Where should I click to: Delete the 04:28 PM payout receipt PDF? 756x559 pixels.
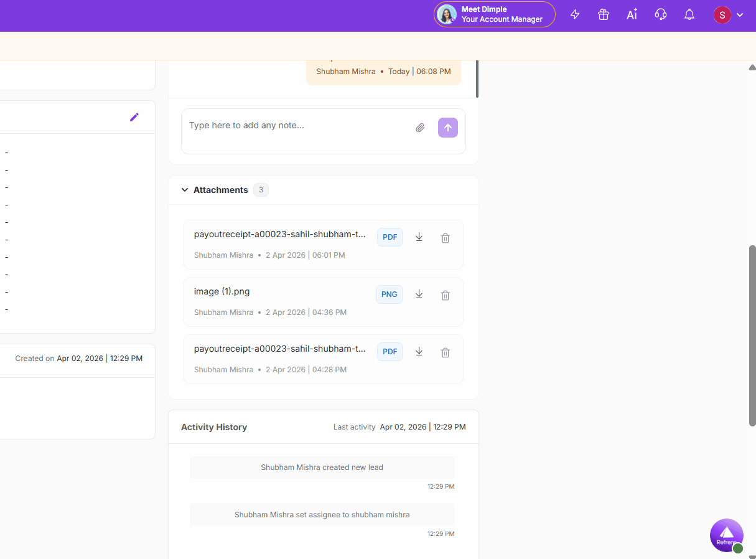[446, 352]
